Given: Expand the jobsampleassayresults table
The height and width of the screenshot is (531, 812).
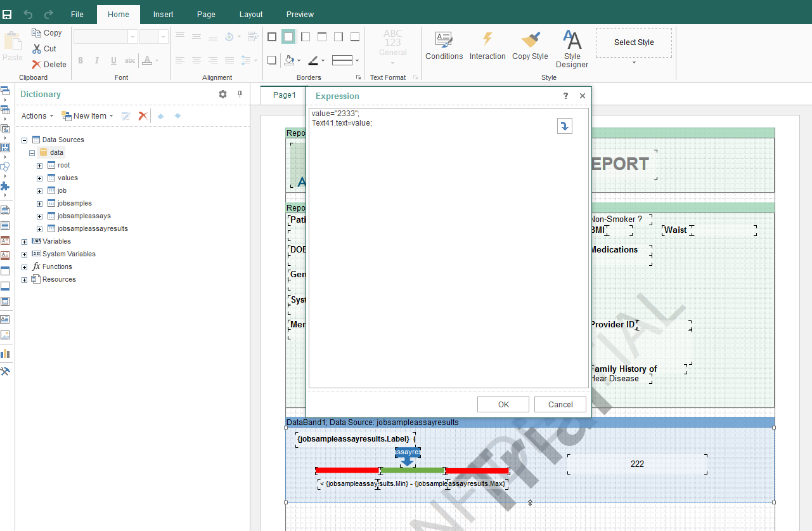Looking at the screenshot, I should pos(39,229).
